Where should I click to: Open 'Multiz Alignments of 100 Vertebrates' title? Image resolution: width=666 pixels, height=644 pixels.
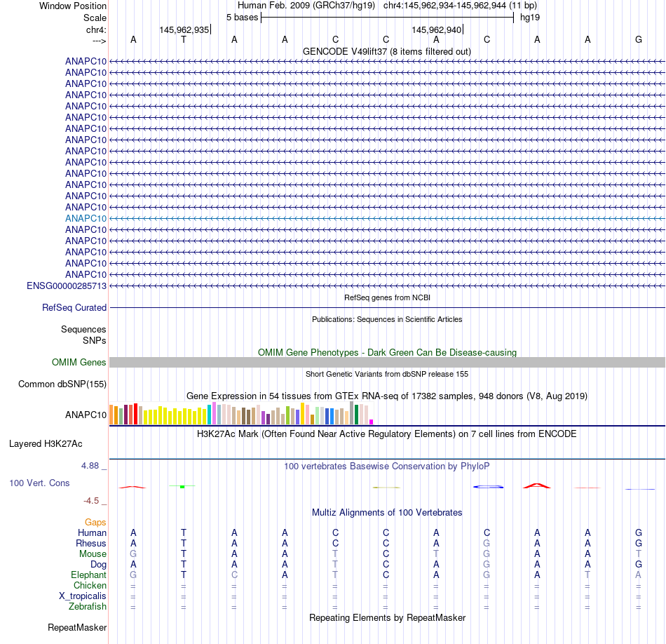(387, 513)
